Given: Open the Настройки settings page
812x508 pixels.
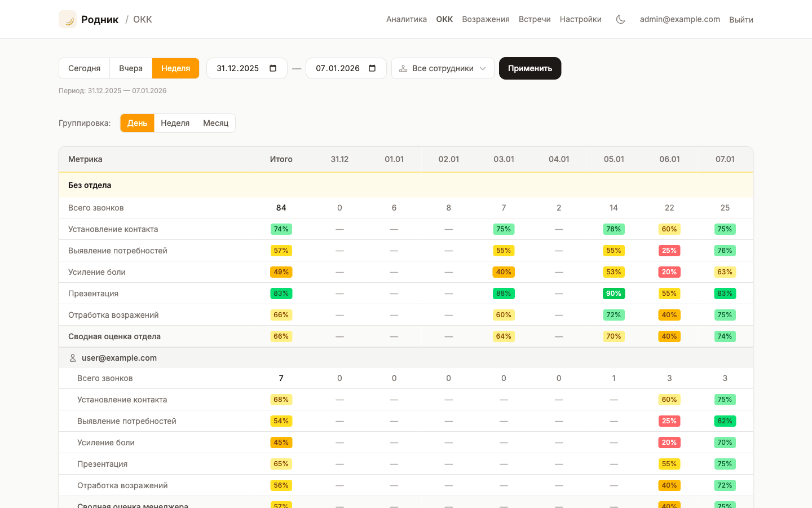Looking at the screenshot, I should tap(580, 19).
